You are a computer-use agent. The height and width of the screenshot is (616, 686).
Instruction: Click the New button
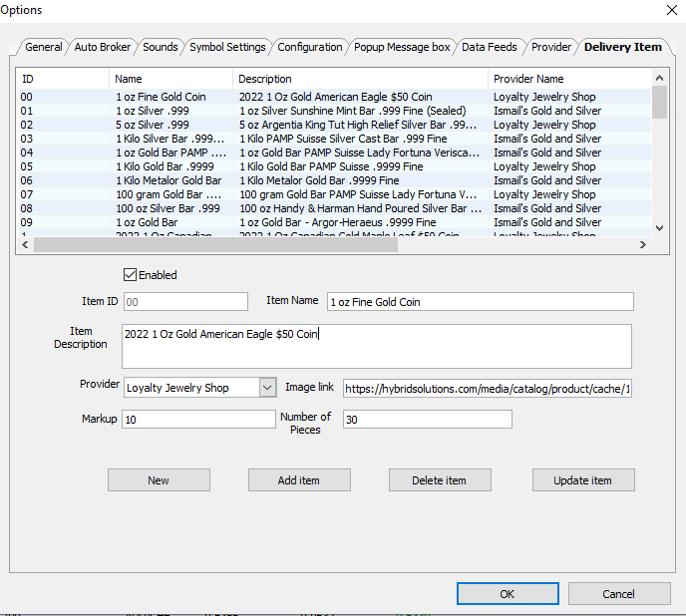tap(159, 480)
